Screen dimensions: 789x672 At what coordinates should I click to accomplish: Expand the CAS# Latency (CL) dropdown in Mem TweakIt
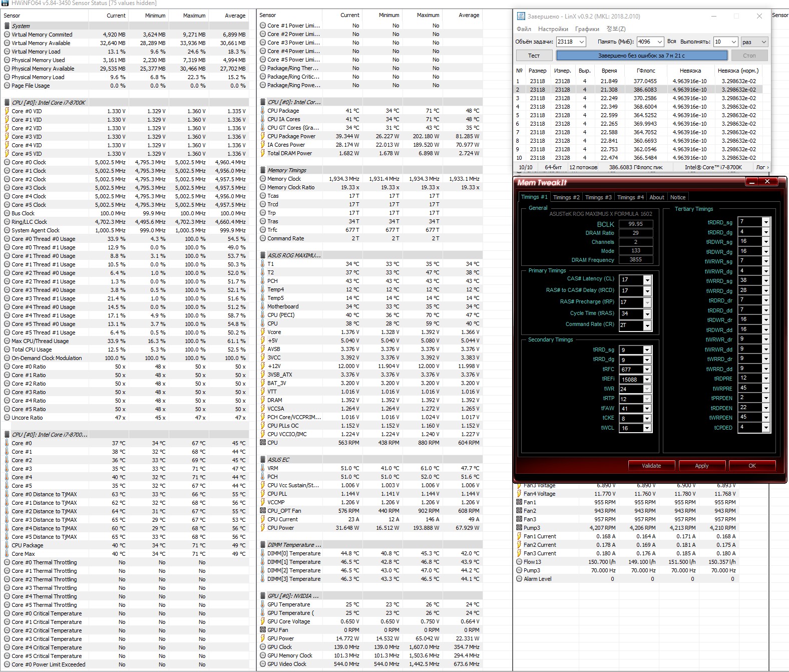647,280
